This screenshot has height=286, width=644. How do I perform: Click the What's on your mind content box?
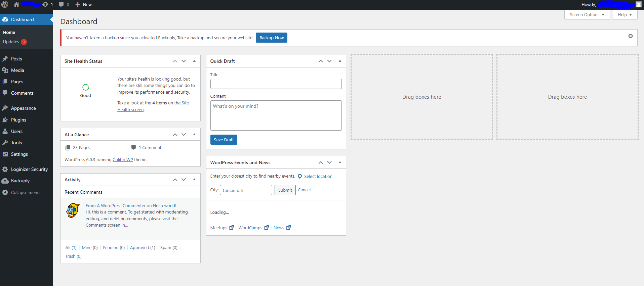(276, 115)
